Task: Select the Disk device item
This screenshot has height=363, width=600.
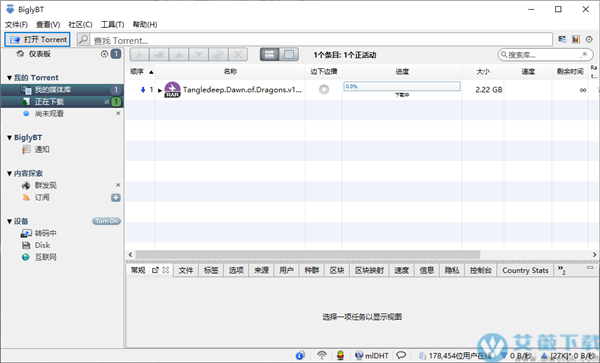Action: [x=42, y=245]
